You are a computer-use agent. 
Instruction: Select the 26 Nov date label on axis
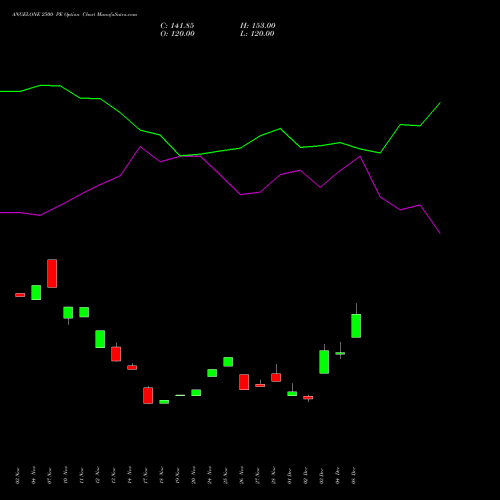pyautogui.click(x=242, y=475)
